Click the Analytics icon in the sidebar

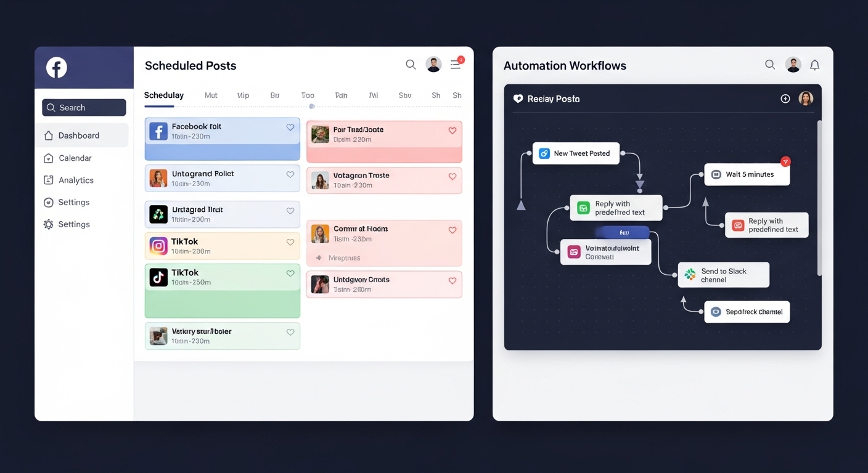(49, 180)
